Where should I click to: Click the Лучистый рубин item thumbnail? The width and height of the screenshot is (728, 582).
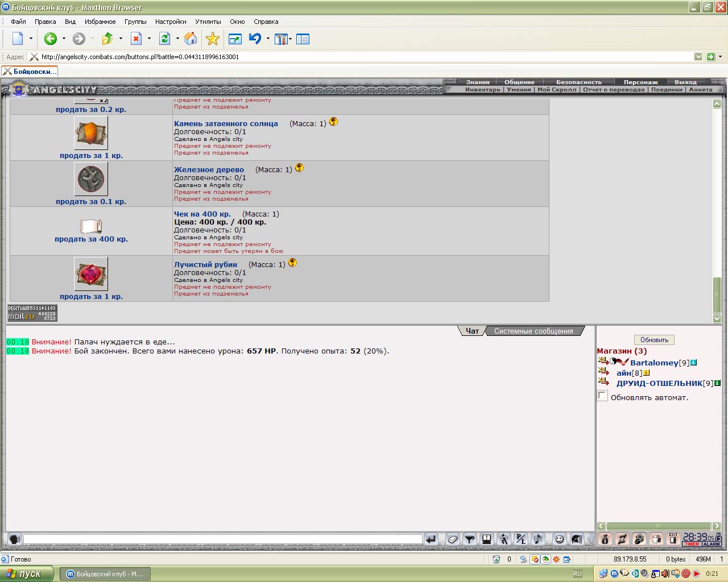coord(91,274)
